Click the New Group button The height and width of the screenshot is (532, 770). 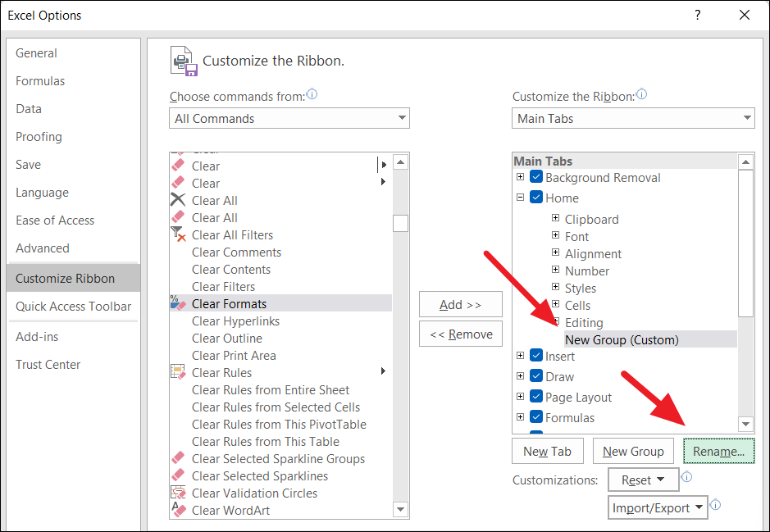point(633,451)
